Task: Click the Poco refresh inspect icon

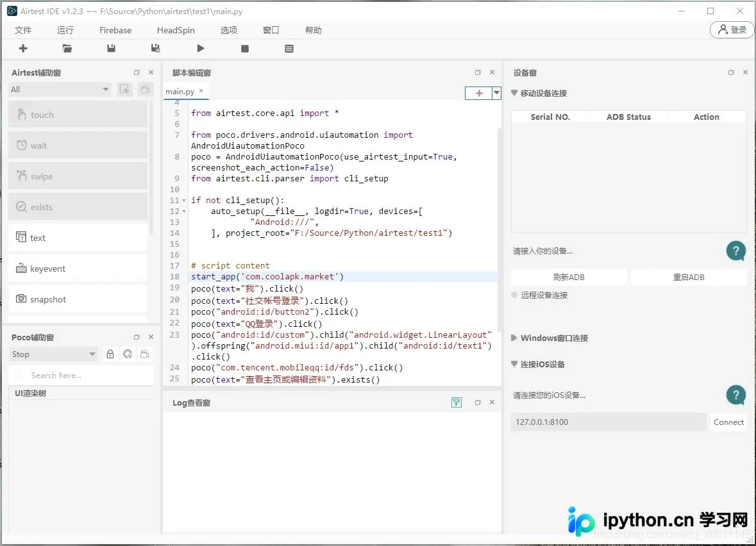Action: [128, 354]
